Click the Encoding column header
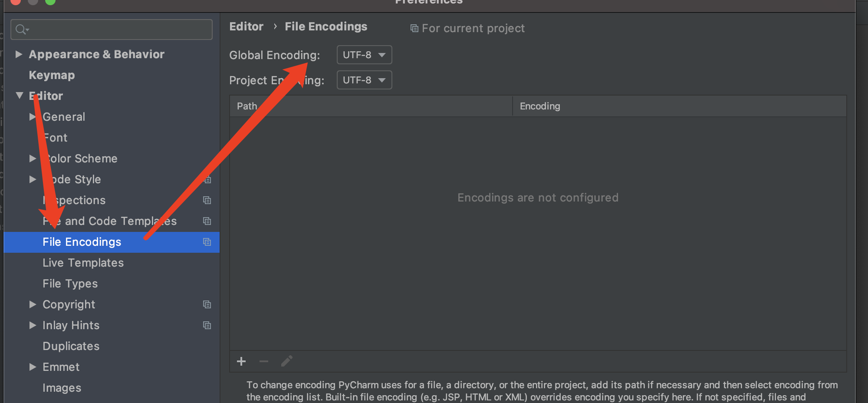 [540, 106]
